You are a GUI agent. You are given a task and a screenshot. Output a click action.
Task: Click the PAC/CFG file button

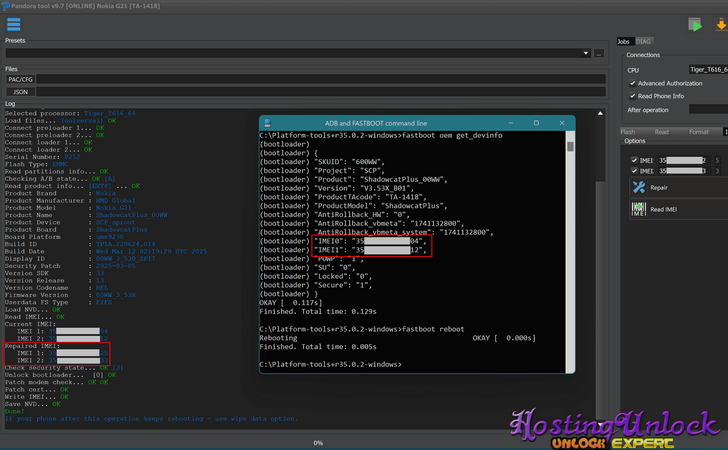tap(21, 78)
